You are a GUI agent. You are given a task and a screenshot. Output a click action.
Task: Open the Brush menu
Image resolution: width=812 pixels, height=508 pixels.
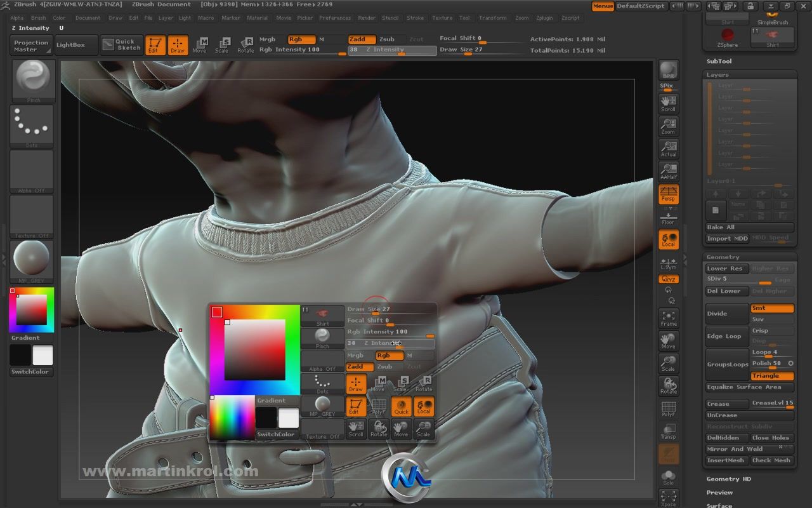(38, 18)
